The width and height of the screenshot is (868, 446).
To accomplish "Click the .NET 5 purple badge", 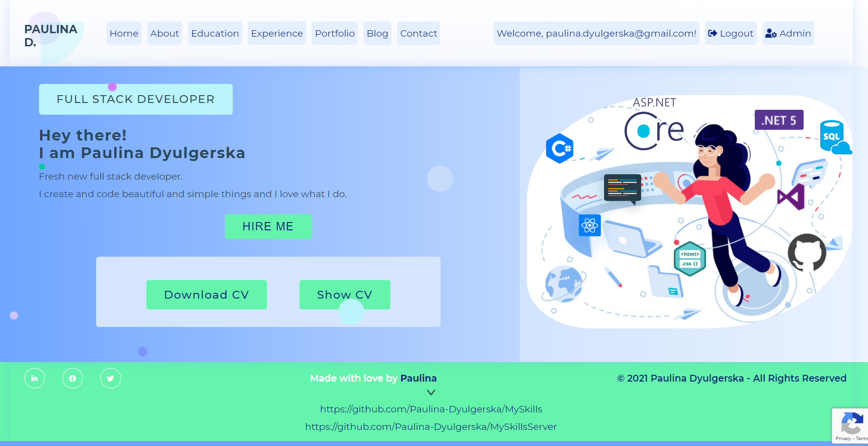I will (779, 120).
